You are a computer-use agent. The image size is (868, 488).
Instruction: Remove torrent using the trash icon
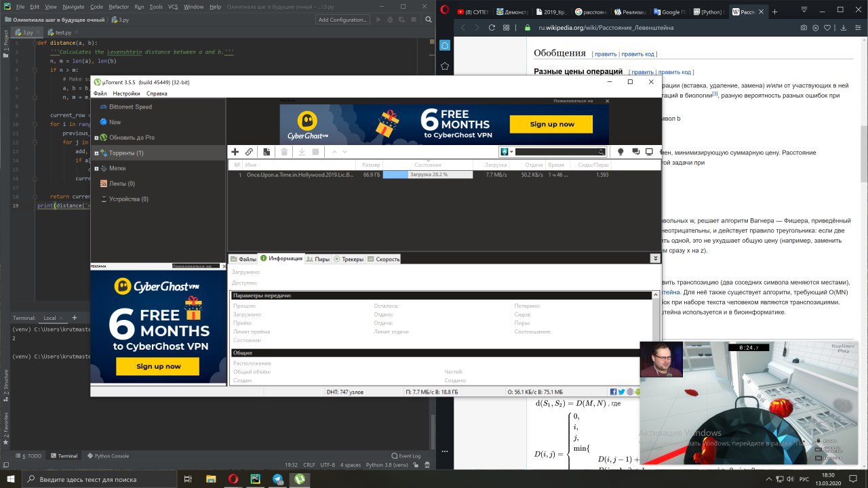coord(285,152)
